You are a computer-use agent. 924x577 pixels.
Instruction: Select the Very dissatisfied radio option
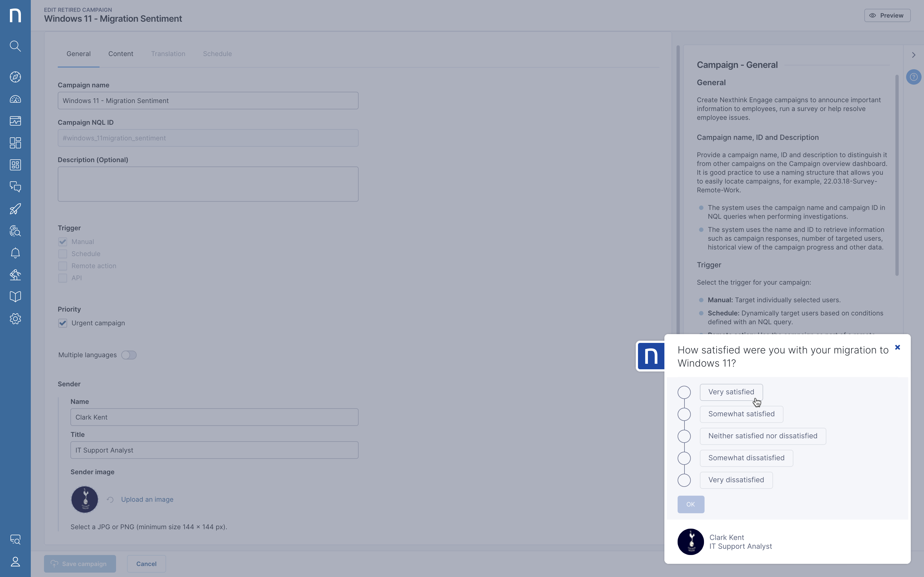[684, 480]
